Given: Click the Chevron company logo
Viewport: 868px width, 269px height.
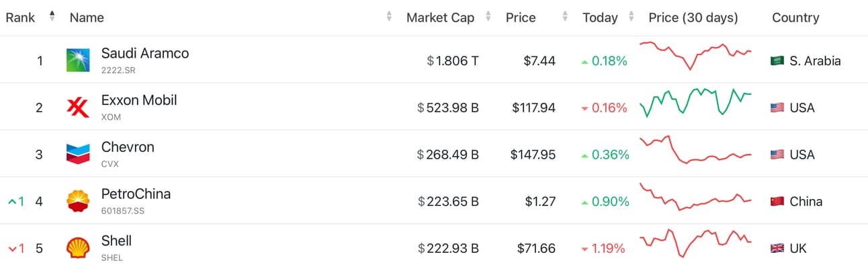Looking at the screenshot, I should [x=78, y=154].
